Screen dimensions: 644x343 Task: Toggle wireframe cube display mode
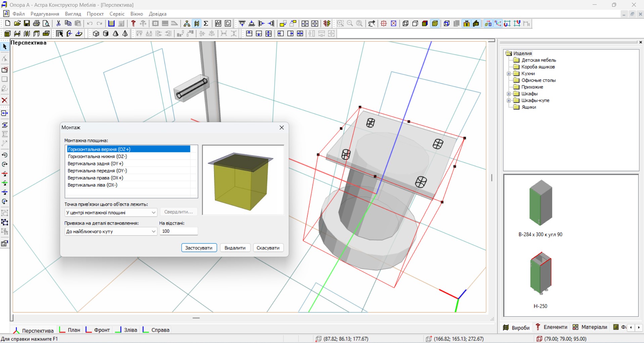[405, 23]
